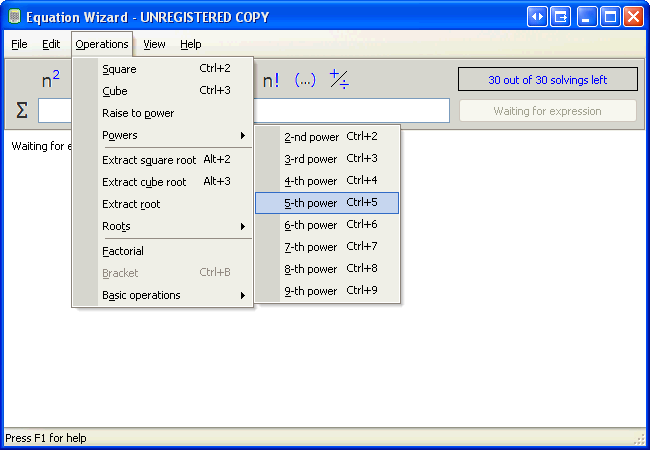The width and height of the screenshot is (650, 450).
Task: Click the window resize grip in status bar
Action: click(640, 440)
